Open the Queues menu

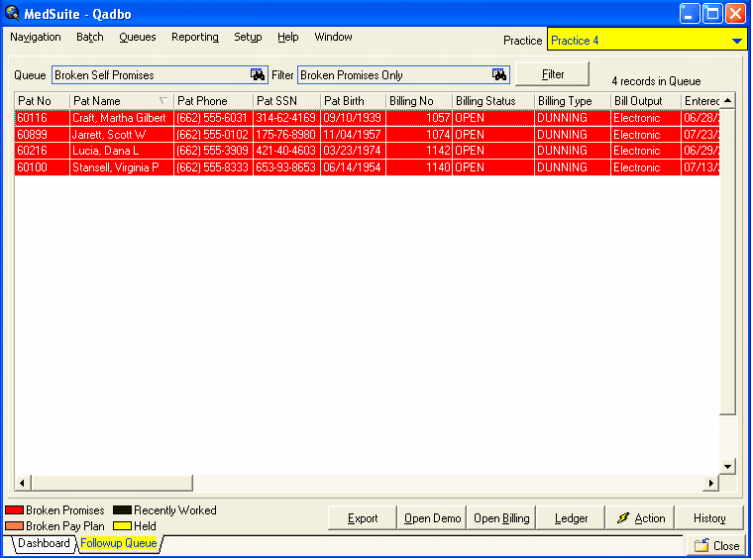[x=138, y=37]
